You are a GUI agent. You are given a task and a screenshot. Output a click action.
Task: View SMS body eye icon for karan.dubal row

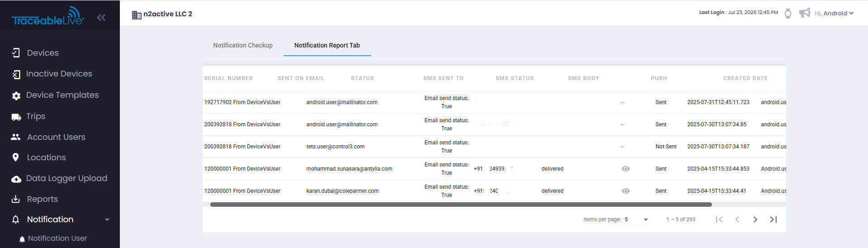coord(626,191)
